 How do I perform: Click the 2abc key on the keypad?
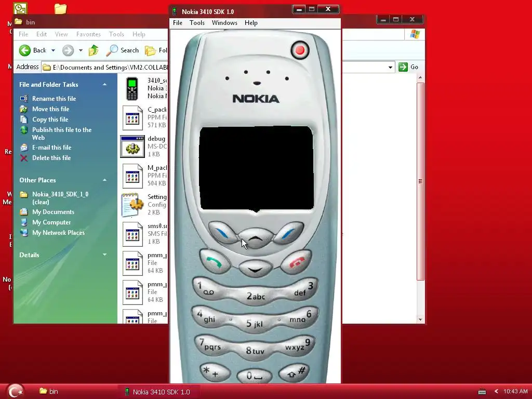pos(256,297)
